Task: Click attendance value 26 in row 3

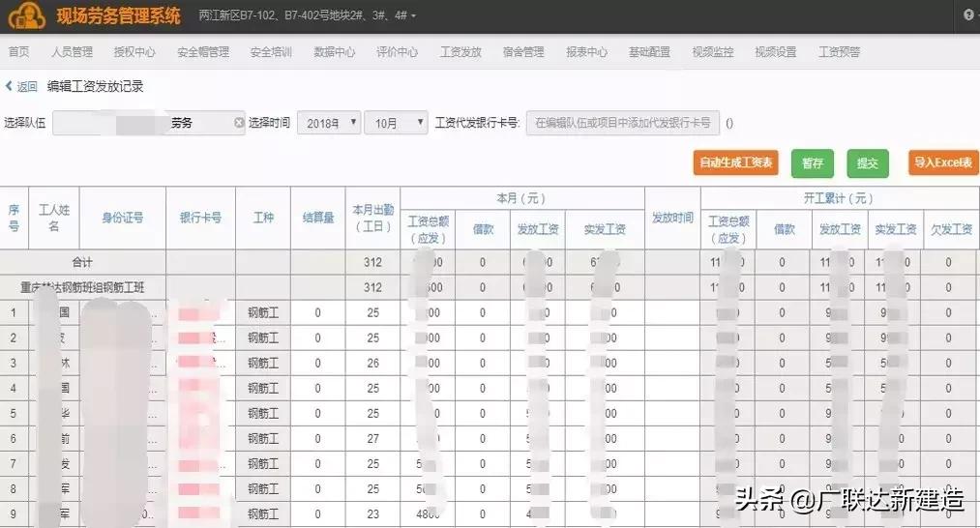Action: pyautogui.click(x=373, y=363)
